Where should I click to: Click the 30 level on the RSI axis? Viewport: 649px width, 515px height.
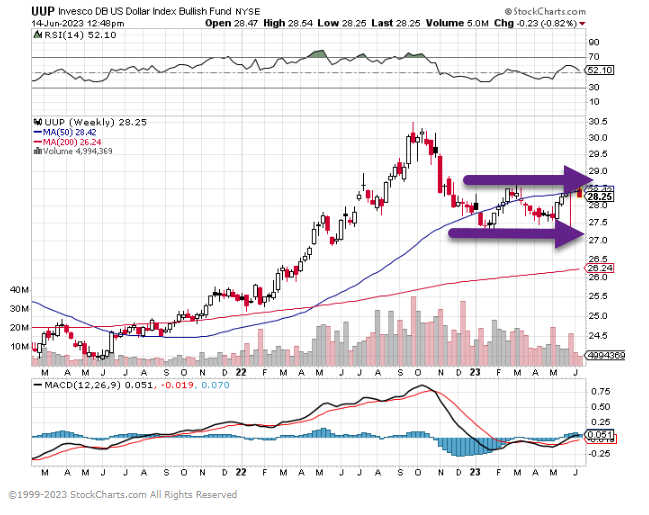click(594, 87)
